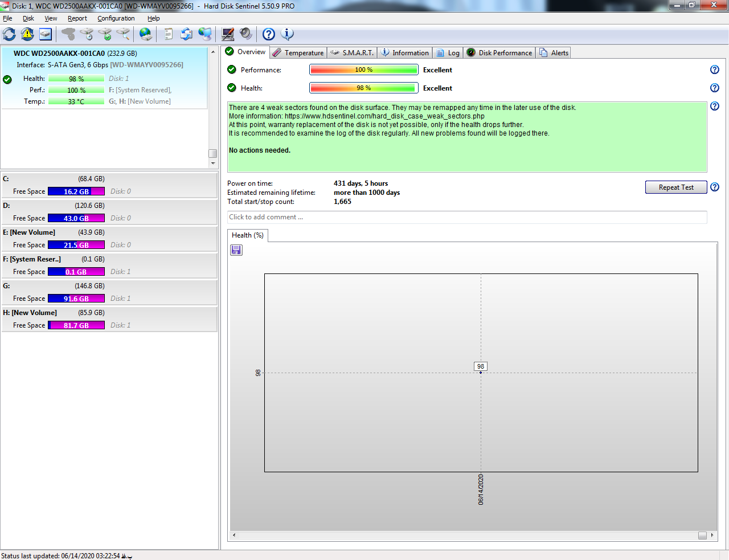Image resolution: width=729 pixels, height=560 pixels.
Task: Click refresh icon with yellow warning triangle
Action: tap(27, 34)
